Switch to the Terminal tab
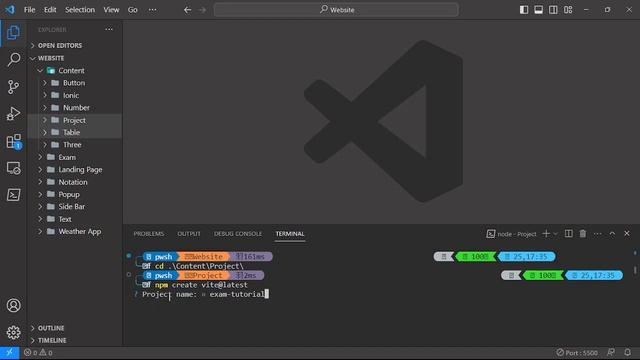This screenshot has width=640, height=360. click(290, 234)
